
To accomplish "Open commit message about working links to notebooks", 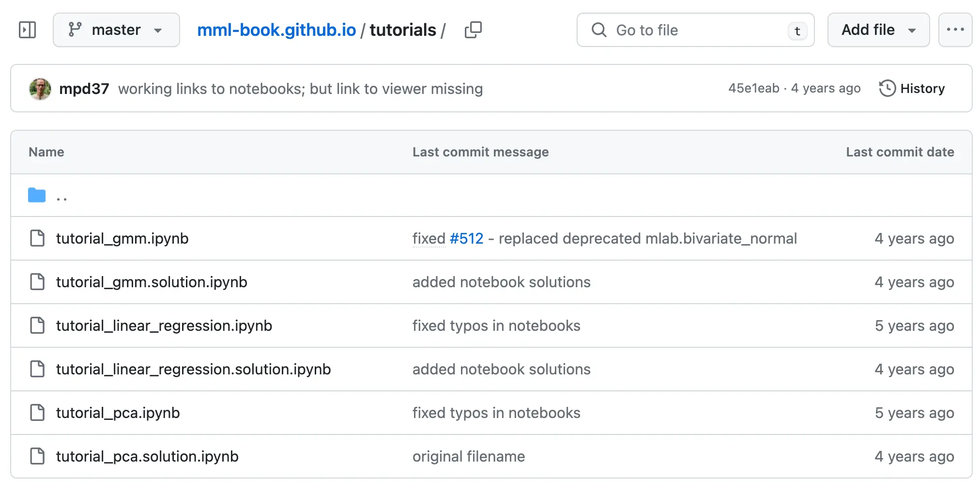I will (300, 89).
